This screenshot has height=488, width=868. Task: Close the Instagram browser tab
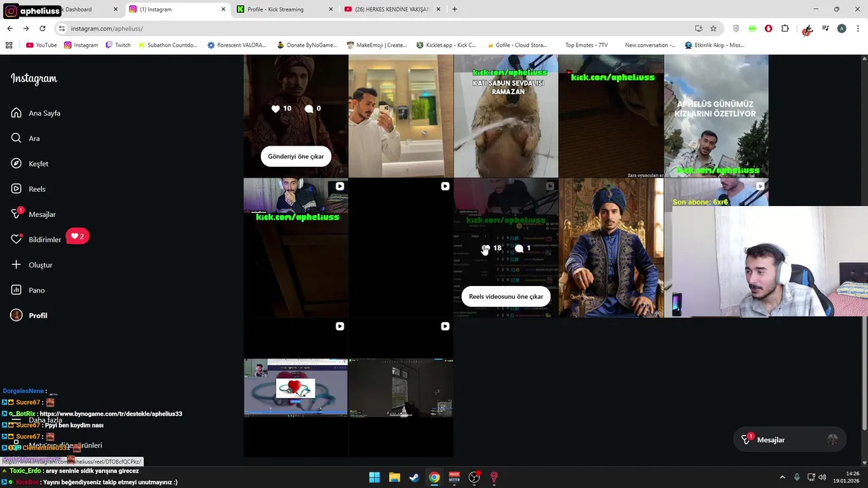coord(223,9)
